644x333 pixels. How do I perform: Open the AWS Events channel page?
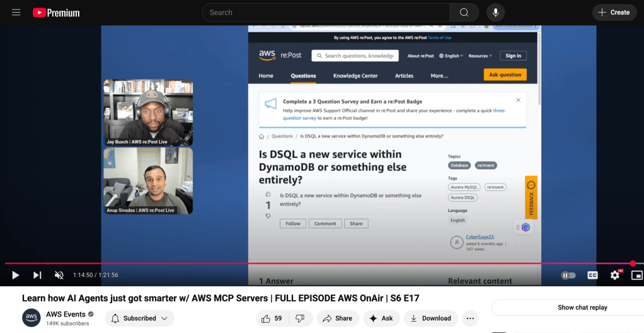pos(66,314)
